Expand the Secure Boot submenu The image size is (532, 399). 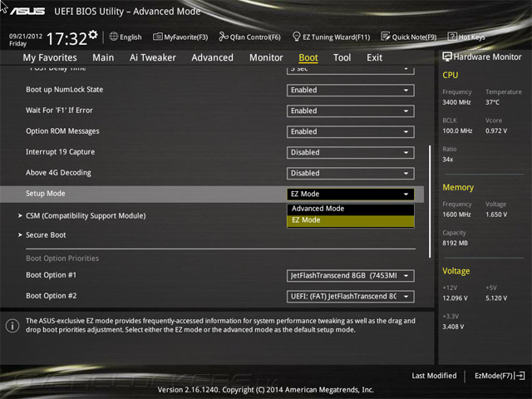(x=42, y=234)
